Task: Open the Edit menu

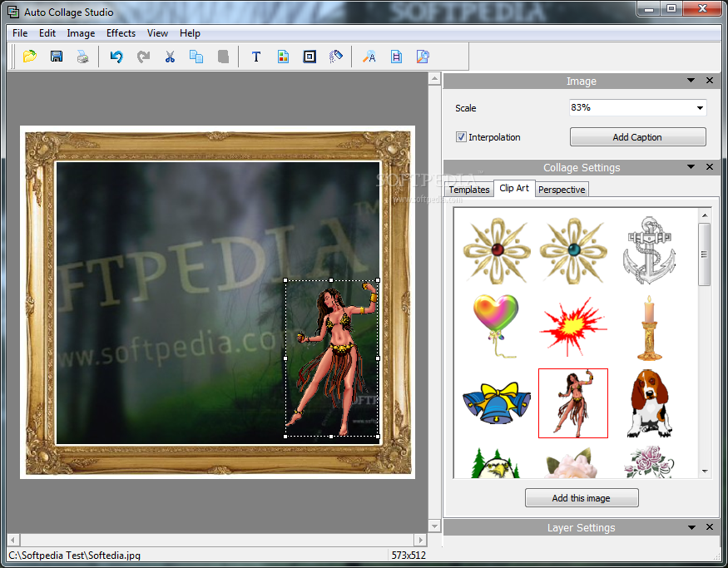Action: [x=47, y=33]
